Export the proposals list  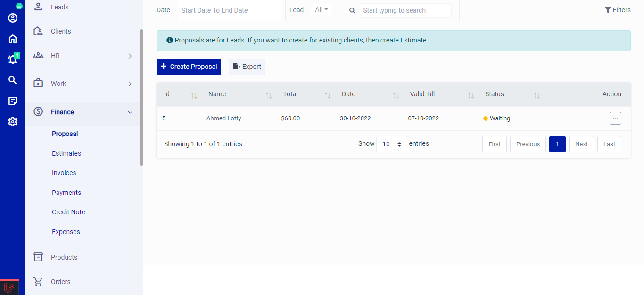[247, 67]
